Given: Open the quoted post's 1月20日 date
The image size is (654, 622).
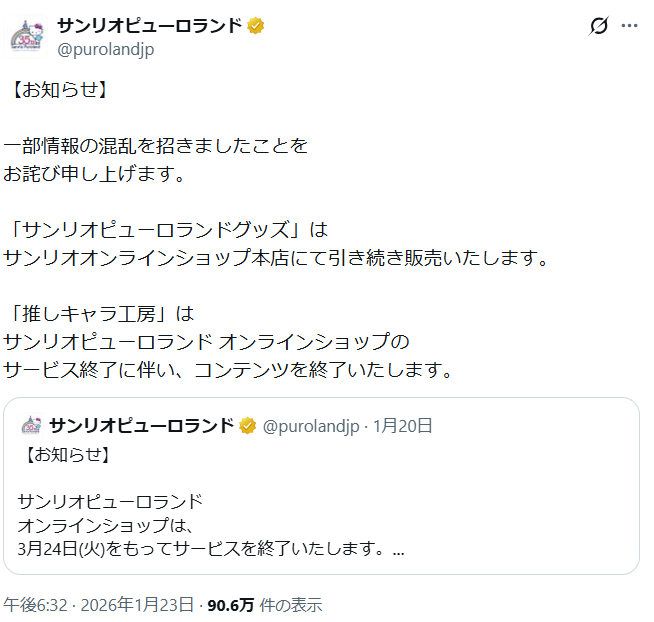Looking at the screenshot, I should pyautogui.click(x=402, y=426).
